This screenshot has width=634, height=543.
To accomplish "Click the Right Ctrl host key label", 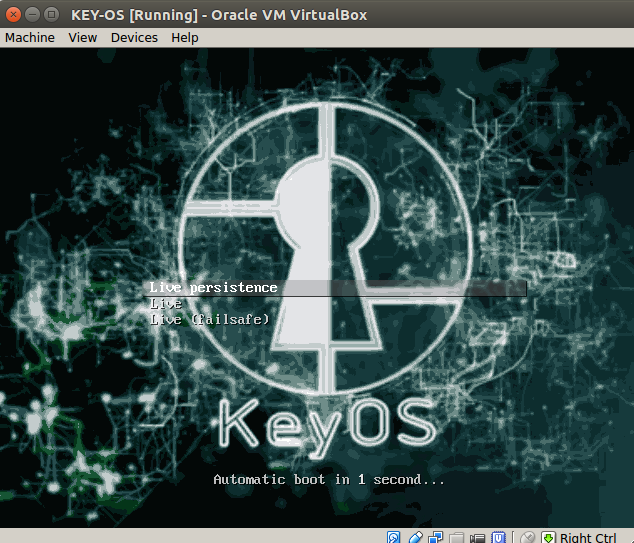I will [x=588, y=538].
